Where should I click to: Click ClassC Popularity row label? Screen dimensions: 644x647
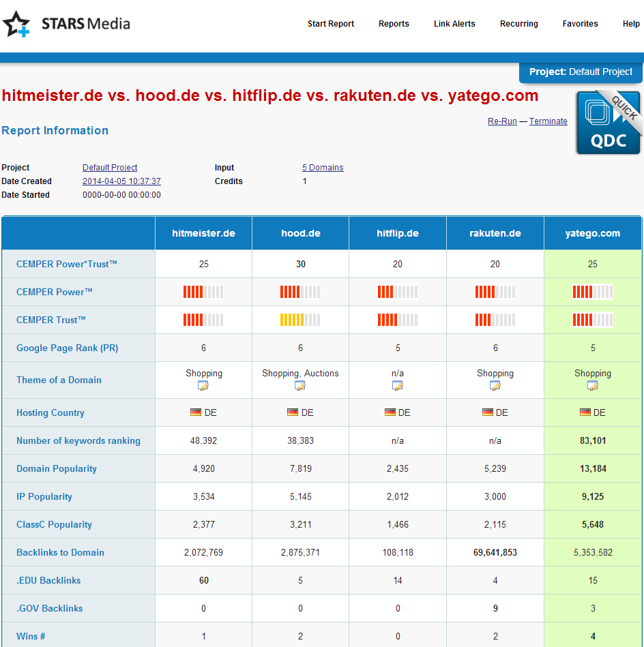54,524
